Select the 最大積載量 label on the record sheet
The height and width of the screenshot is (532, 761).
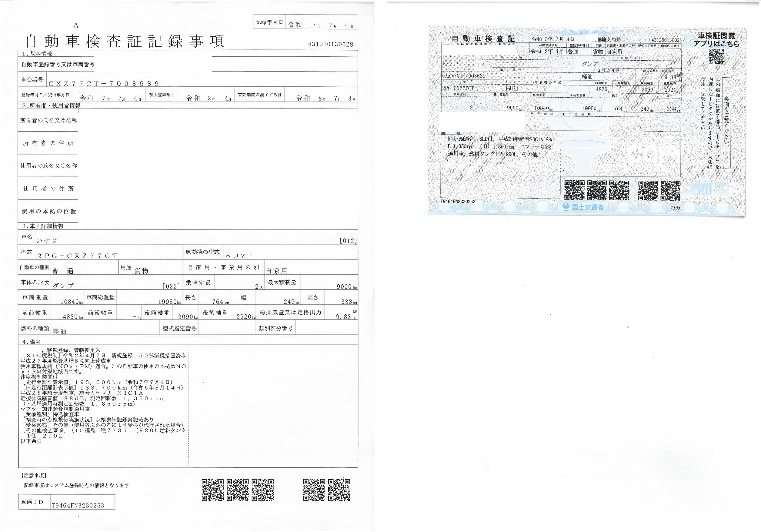tap(282, 283)
